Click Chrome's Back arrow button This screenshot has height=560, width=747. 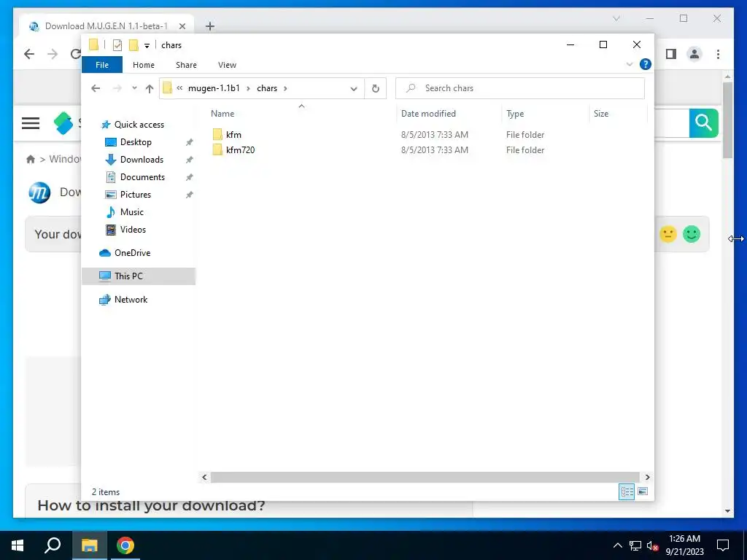point(29,54)
